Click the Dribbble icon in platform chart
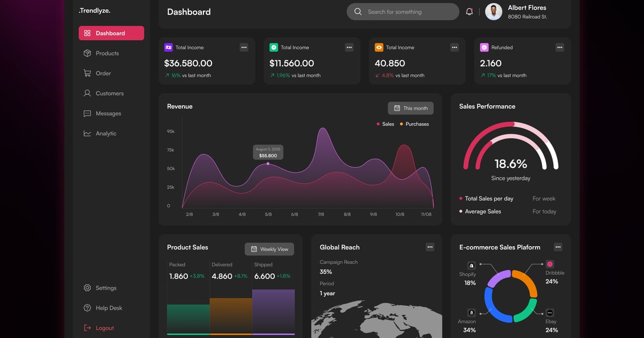This screenshot has width=644, height=338. click(x=550, y=264)
